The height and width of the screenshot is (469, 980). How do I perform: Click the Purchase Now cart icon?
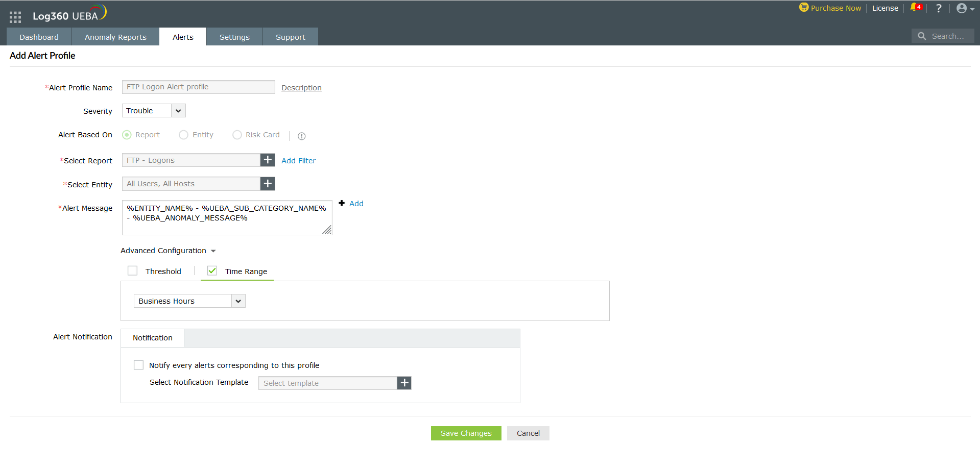click(803, 8)
